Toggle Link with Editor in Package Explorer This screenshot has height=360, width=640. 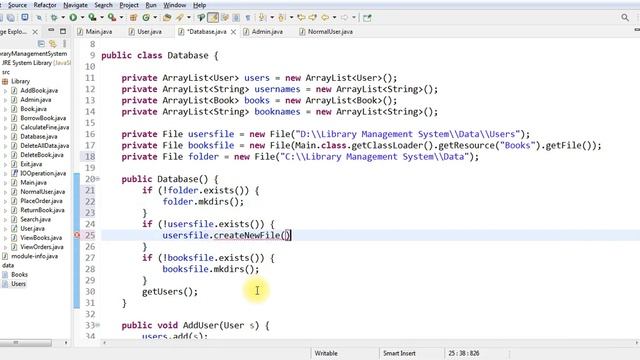click(53, 43)
